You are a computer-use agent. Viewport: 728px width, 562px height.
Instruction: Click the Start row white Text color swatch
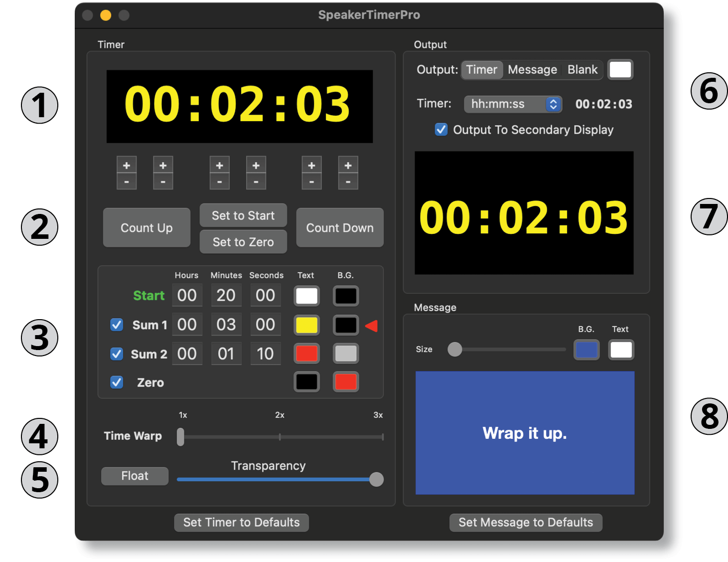(x=306, y=296)
